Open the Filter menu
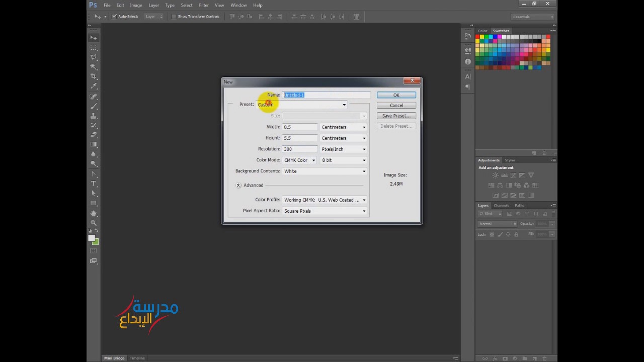 coord(204,5)
